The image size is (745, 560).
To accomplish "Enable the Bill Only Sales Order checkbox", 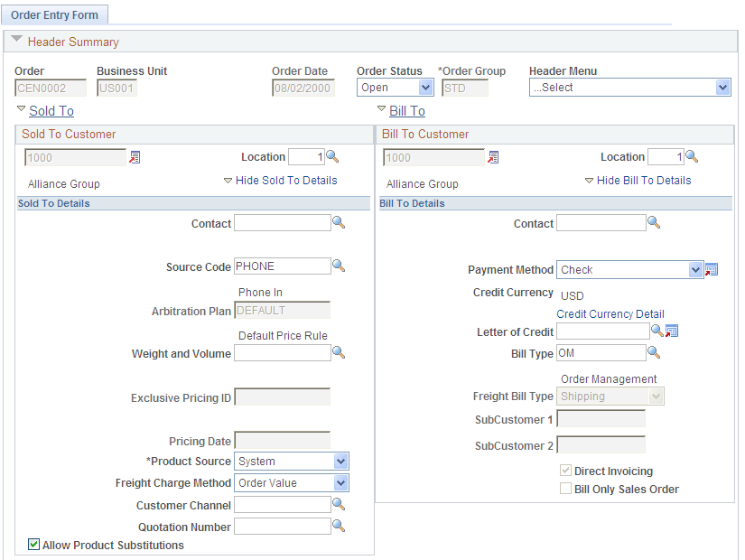I will [x=565, y=488].
